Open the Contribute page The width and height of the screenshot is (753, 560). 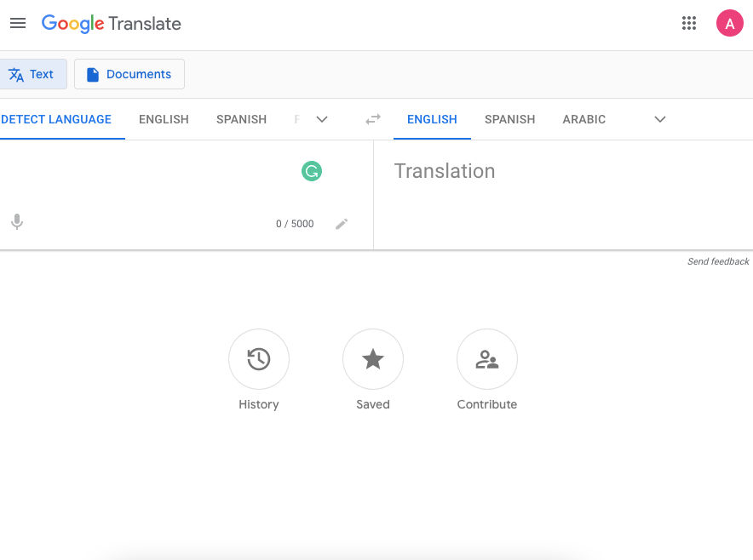pyautogui.click(x=487, y=359)
